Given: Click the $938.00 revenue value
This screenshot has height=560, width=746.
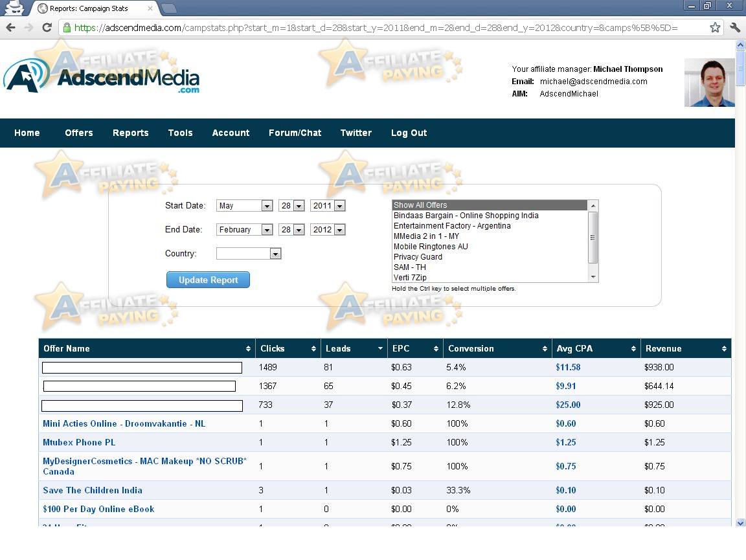Looking at the screenshot, I should pyautogui.click(x=659, y=367).
